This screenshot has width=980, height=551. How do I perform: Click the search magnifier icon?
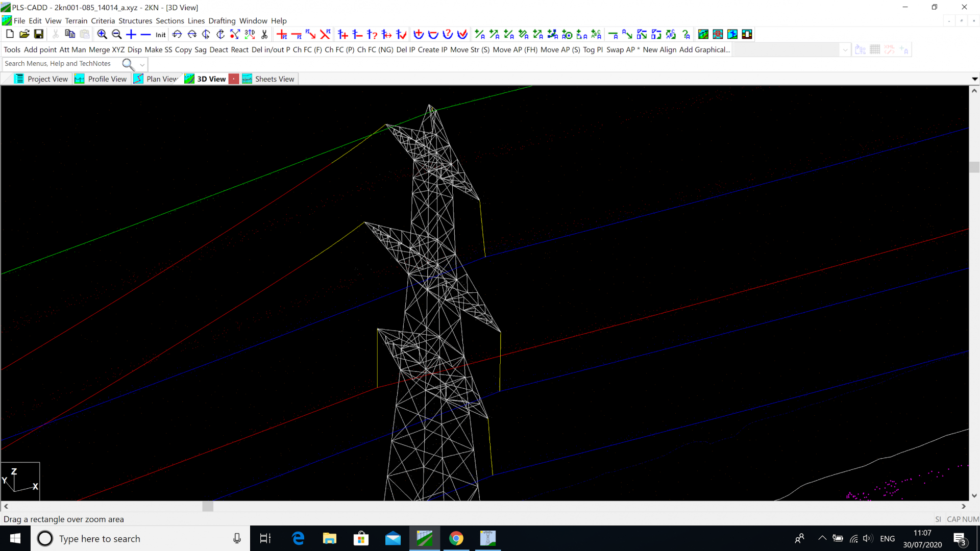tap(128, 64)
